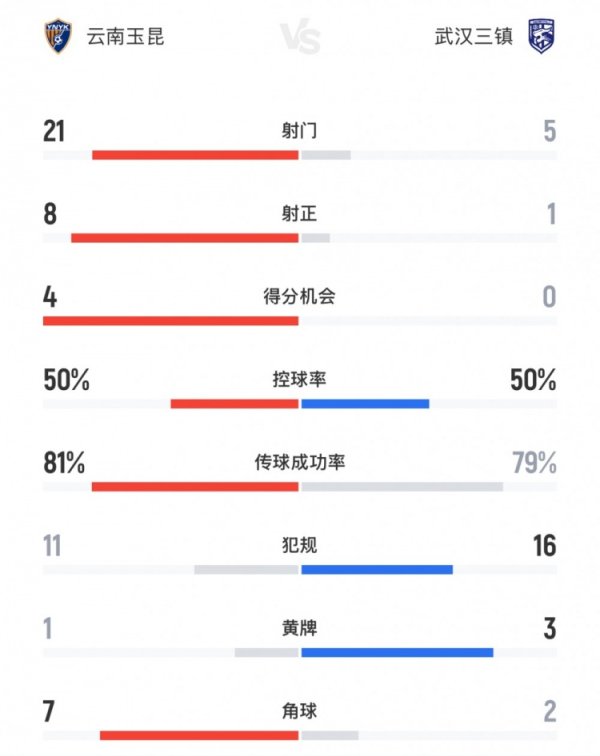Click the 得分机会 stat label
This screenshot has height=756, width=600.
point(300,297)
